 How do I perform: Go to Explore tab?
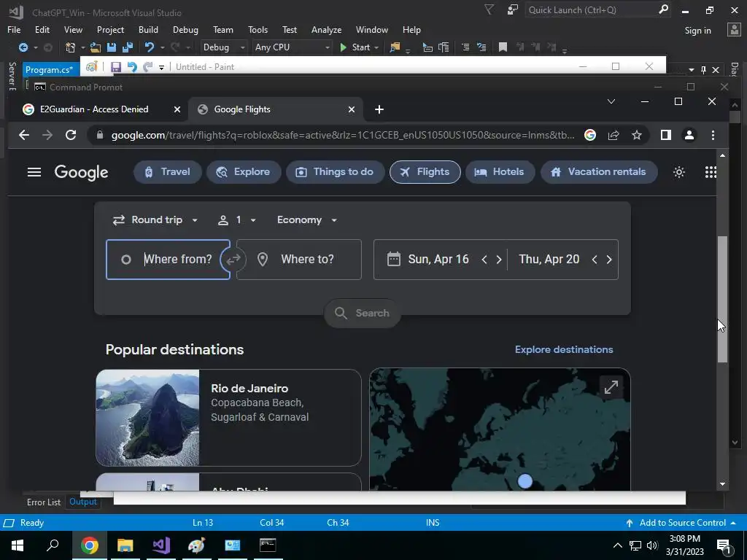pyautogui.click(x=244, y=172)
